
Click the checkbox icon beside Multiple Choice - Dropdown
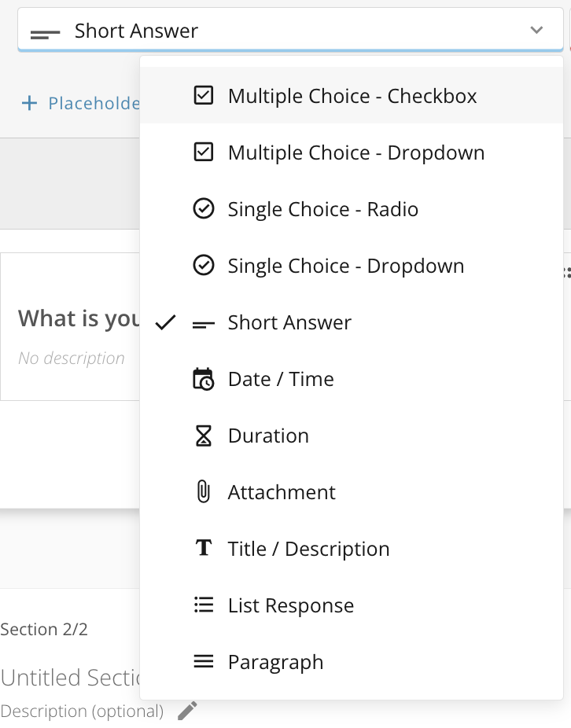(x=204, y=153)
